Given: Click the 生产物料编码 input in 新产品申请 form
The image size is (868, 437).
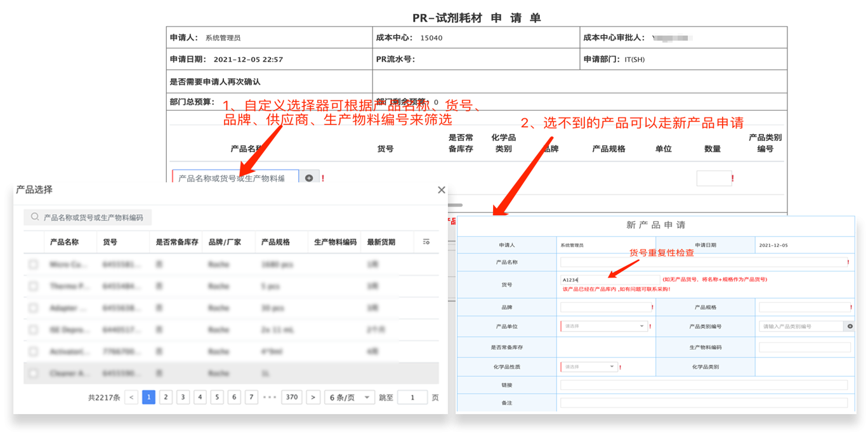Looking at the screenshot, I should click(x=805, y=347).
